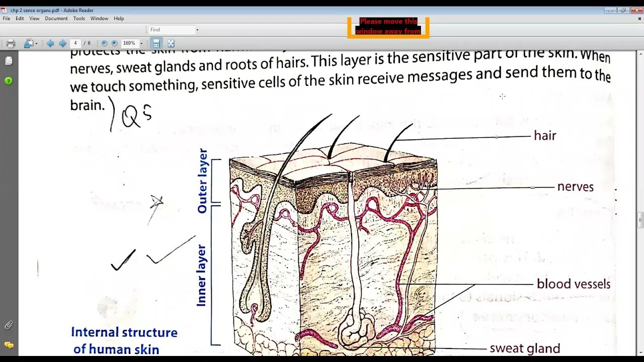Toggle fit width scrolling mode icon

156,44
